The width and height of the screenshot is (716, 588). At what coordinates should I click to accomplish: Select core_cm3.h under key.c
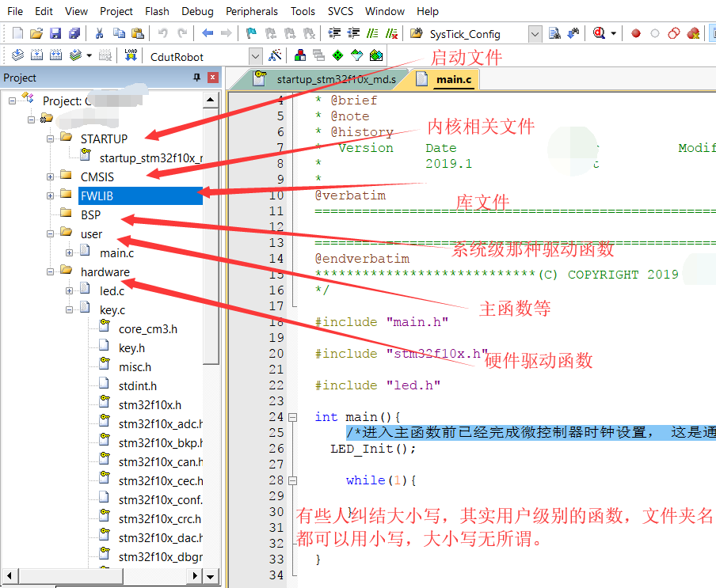(x=148, y=329)
